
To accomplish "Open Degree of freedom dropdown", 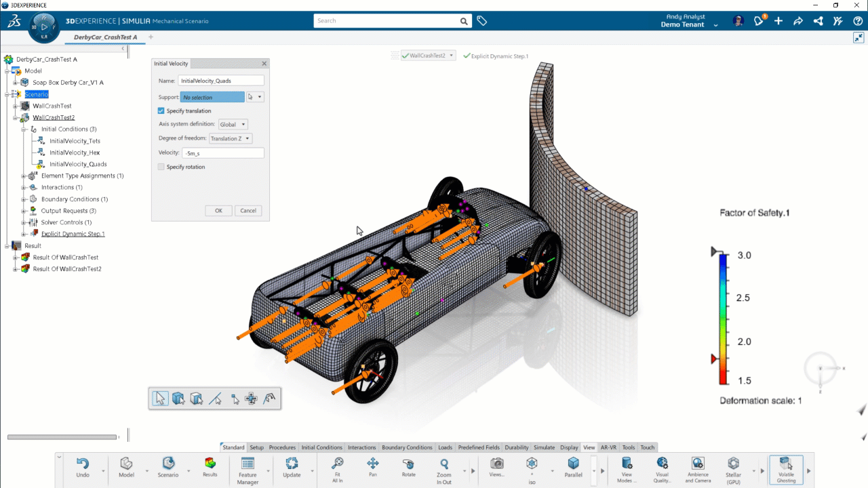I will coord(230,139).
